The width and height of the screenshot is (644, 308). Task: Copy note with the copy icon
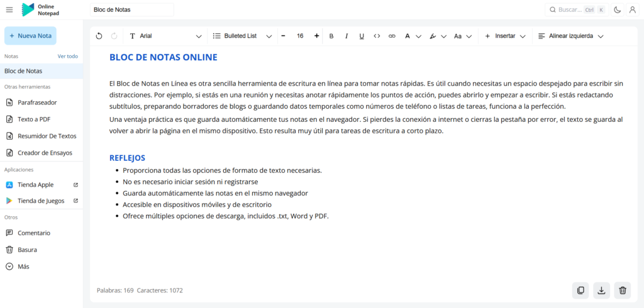point(580,290)
